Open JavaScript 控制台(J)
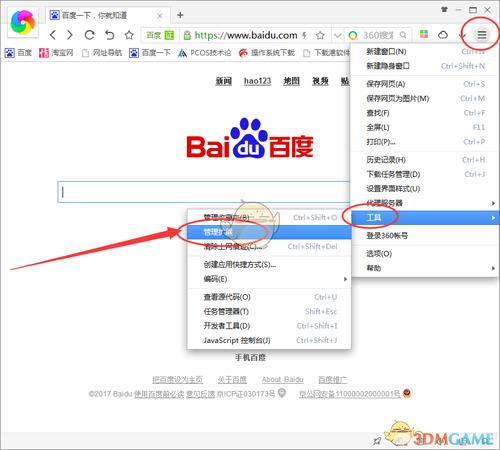This screenshot has height=450, width=500. coord(269,340)
